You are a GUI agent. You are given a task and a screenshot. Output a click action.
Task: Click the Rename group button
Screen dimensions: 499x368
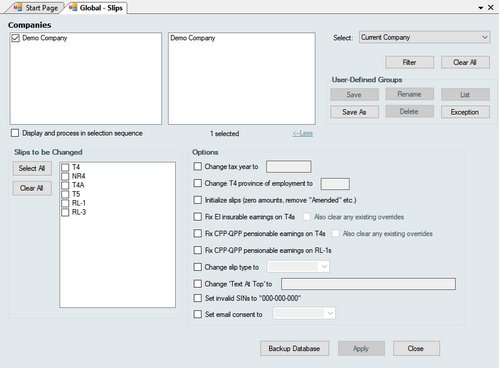click(x=409, y=94)
